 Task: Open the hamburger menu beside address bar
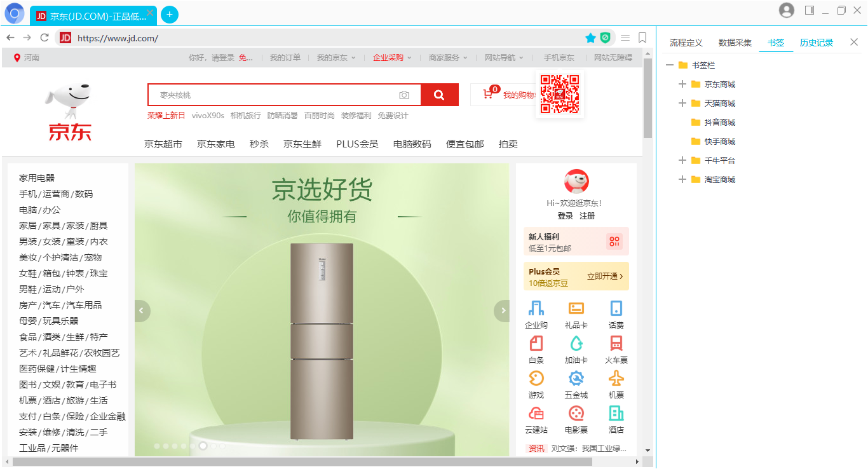(x=625, y=38)
